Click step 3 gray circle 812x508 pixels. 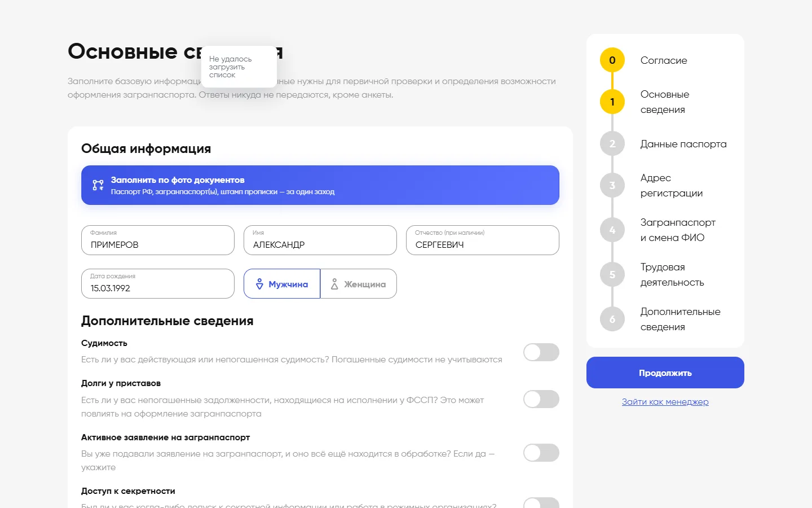tap(612, 186)
